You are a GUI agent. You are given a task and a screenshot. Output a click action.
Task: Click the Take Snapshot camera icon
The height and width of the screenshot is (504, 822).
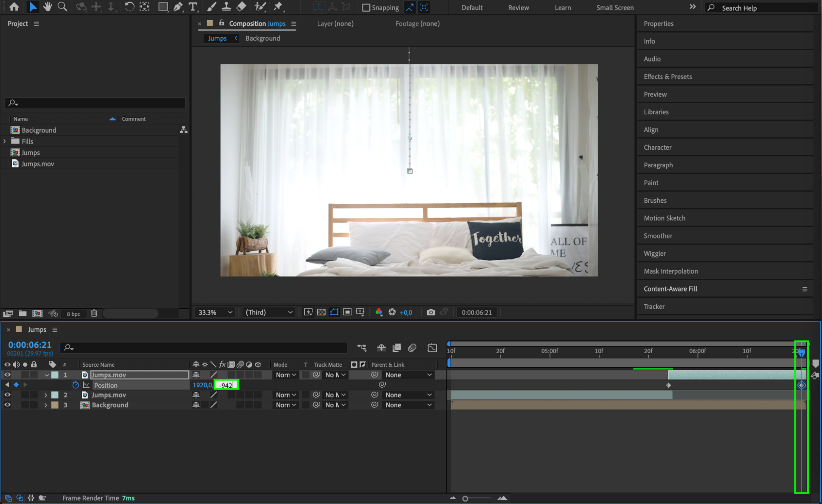[x=431, y=312]
